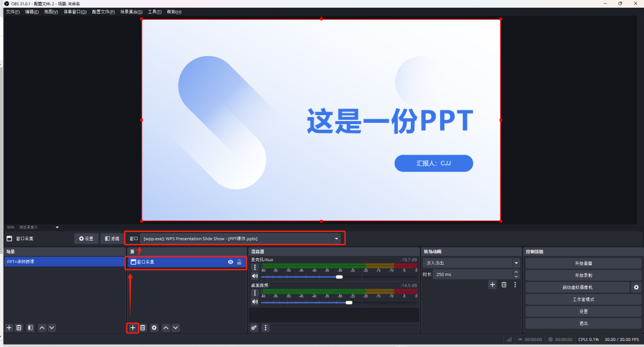Mute 桌面音频 using its speaker icon
644x347 pixels.
[255, 301]
